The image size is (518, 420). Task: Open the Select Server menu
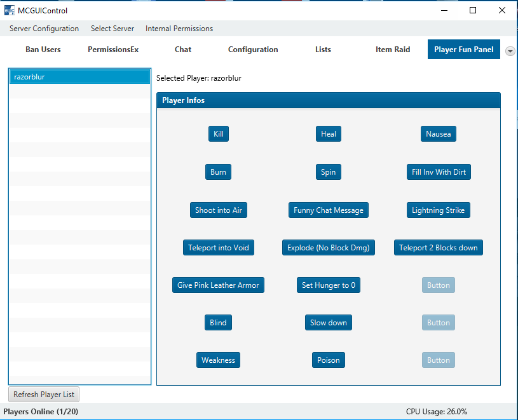[x=112, y=29]
